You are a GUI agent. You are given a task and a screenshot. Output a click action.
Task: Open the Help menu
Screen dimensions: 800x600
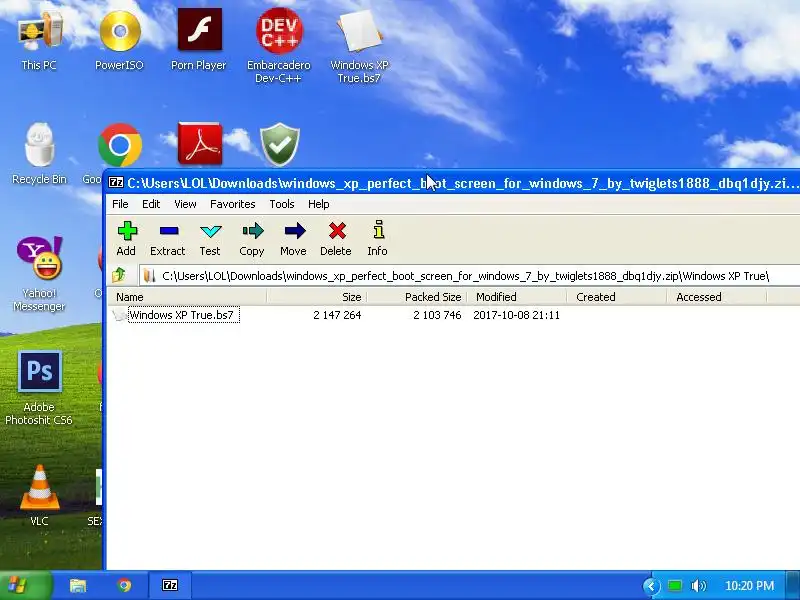tap(318, 204)
